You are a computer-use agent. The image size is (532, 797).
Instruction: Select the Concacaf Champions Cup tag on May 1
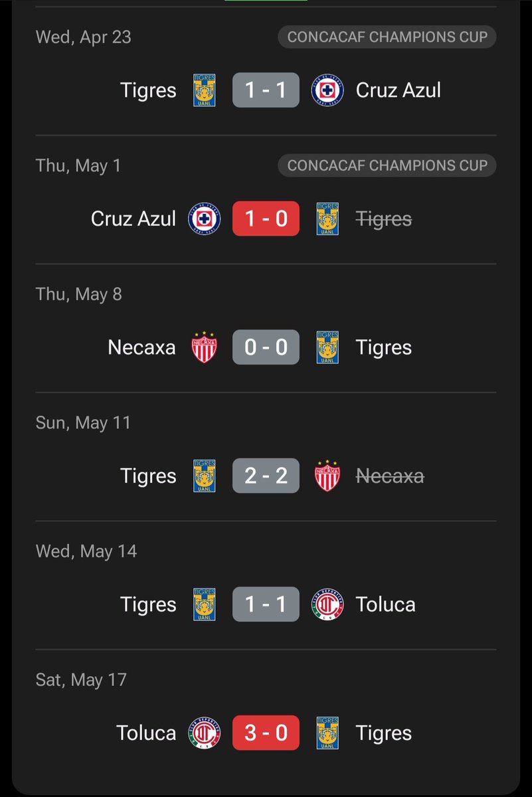387,165
